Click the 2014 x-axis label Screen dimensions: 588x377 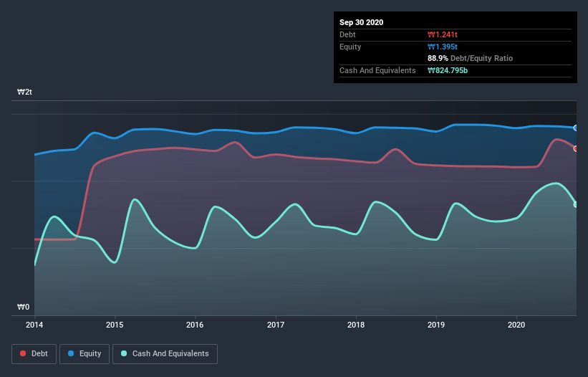(x=34, y=325)
